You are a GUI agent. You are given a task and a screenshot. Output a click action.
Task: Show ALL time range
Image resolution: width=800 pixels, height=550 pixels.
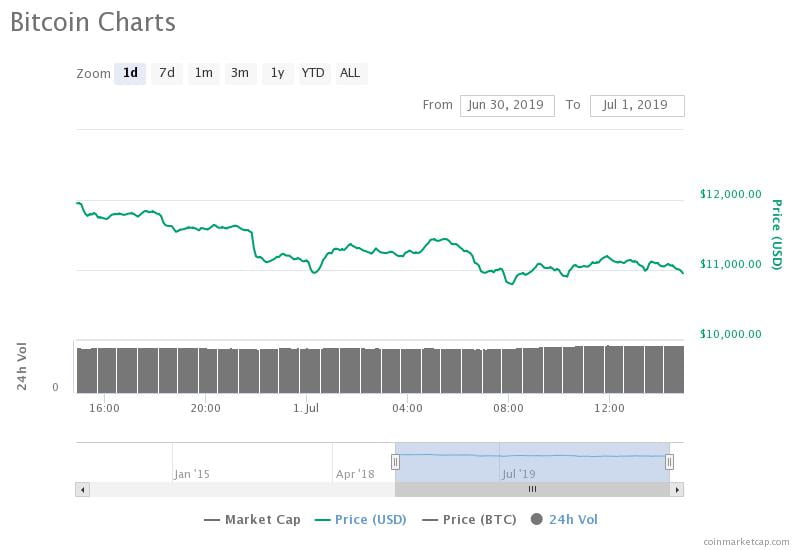(x=350, y=73)
